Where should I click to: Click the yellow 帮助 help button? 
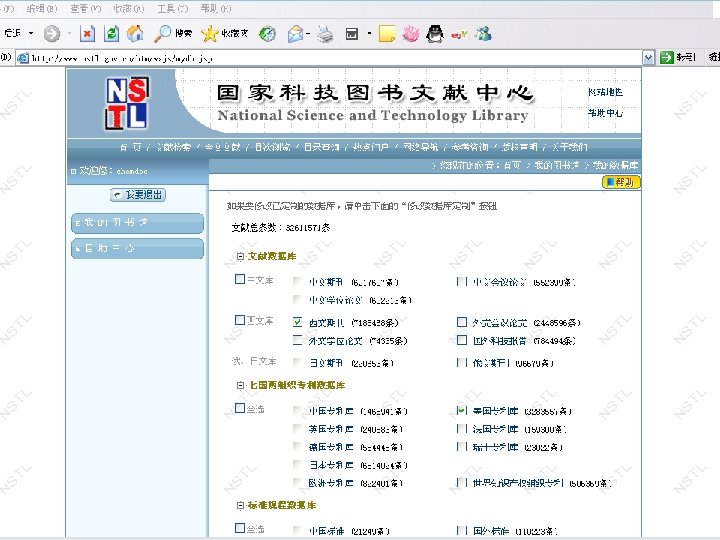coord(621,182)
